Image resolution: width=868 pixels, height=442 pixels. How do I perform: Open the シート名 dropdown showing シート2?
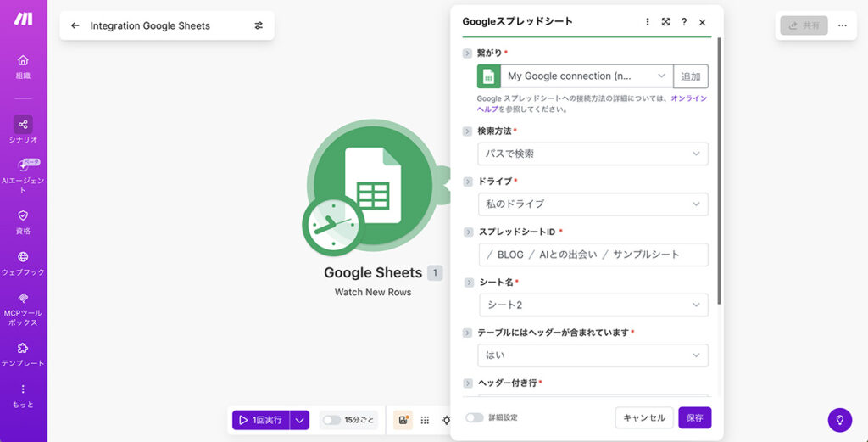tap(593, 305)
